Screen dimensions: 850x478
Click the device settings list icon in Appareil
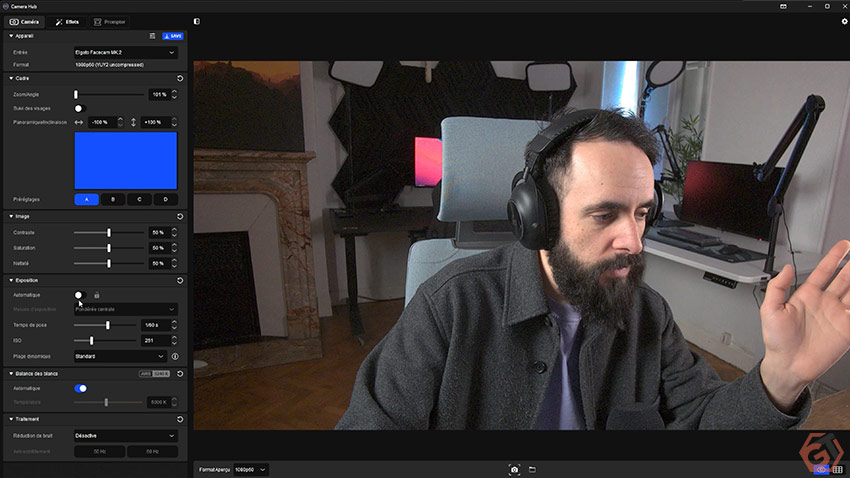pyautogui.click(x=152, y=36)
